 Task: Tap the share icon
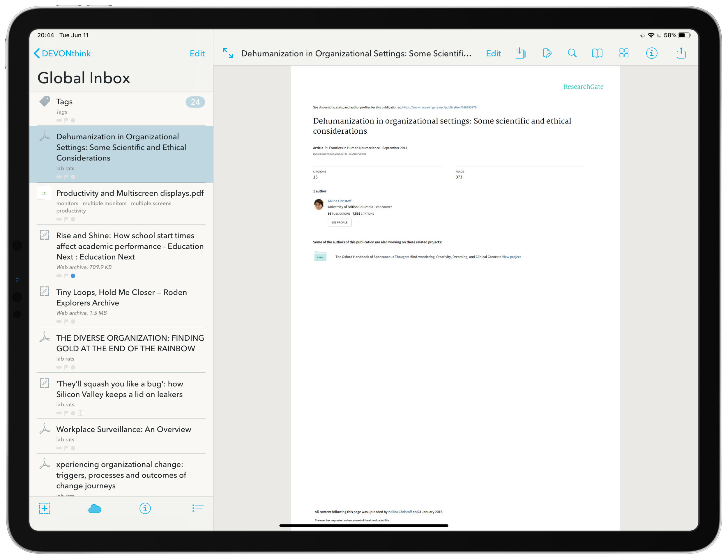tap(681, 53)
